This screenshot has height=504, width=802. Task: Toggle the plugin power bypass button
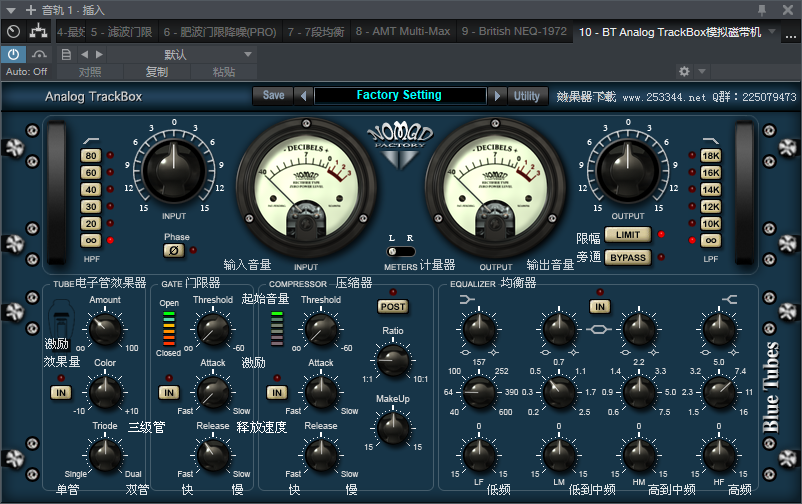click(13, 54)
